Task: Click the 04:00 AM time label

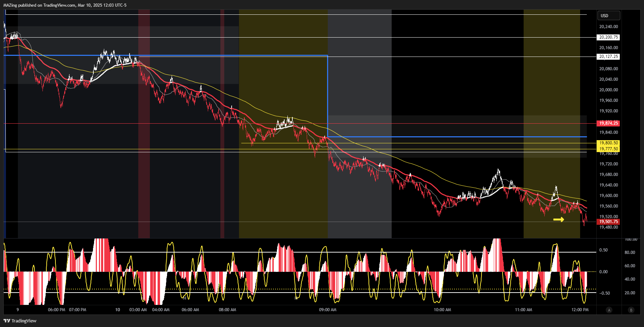Action: coord(161,310)
